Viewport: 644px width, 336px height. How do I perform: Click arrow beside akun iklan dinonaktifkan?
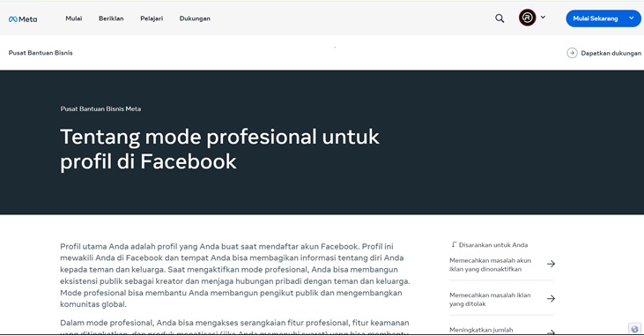[x=551, y=264]
